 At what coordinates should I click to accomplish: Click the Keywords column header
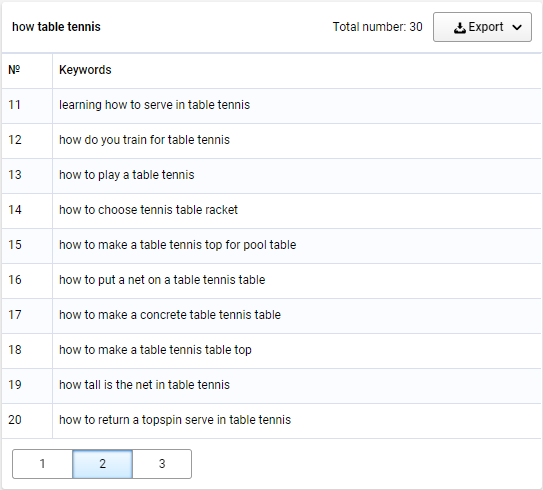pos(85,70)
